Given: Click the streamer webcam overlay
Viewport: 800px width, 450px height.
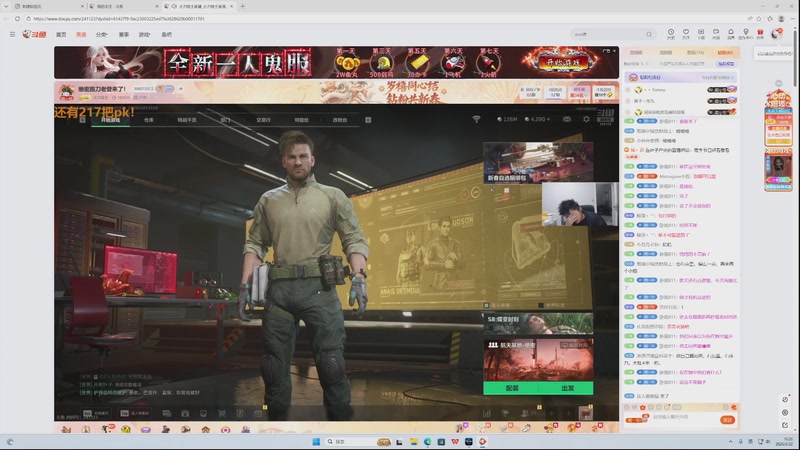Looking at the screenshot, I should [x=580, y=204].
